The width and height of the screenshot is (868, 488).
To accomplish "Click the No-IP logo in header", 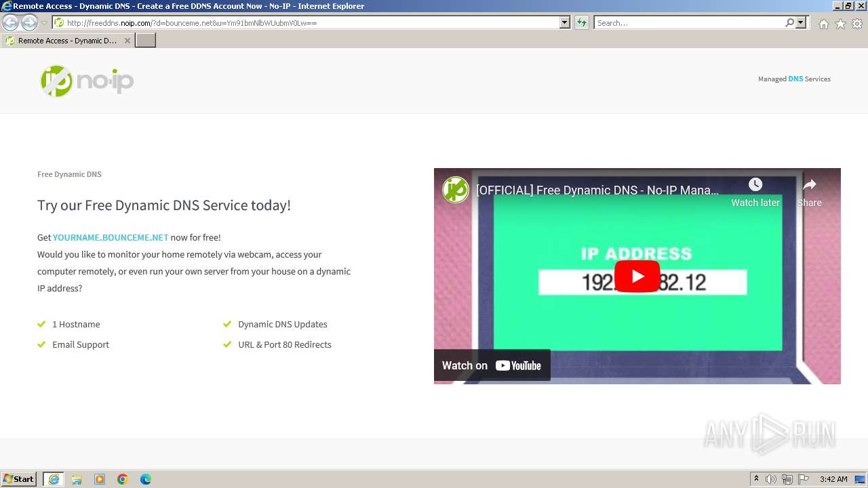I will coord(87,81).
